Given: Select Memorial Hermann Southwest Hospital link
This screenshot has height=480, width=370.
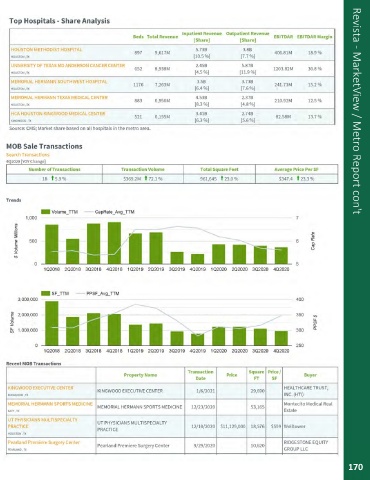Looking at the screenshot, I should [59, 81].
